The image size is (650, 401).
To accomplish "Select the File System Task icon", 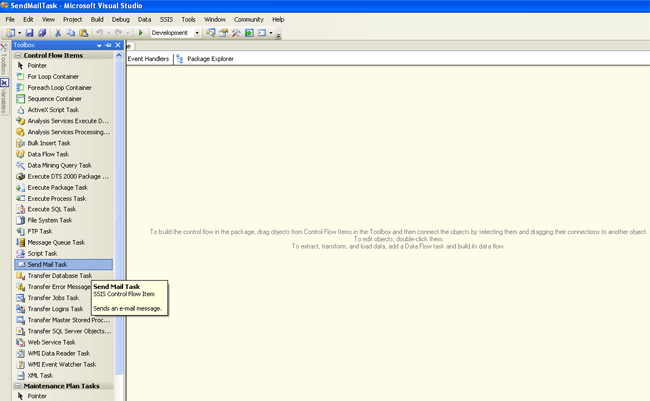I will coord(20,220).
